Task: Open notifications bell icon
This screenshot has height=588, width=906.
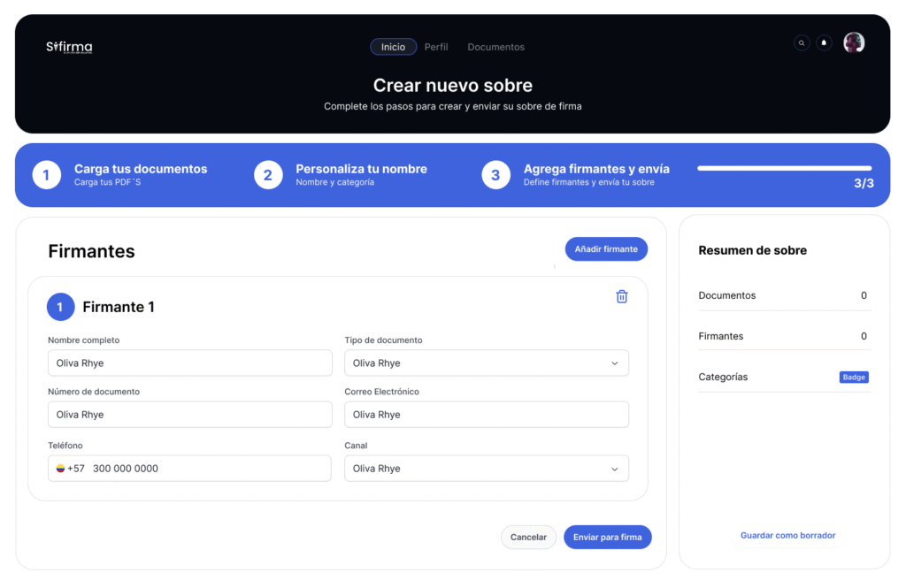Action: click(x=824, y=42)
